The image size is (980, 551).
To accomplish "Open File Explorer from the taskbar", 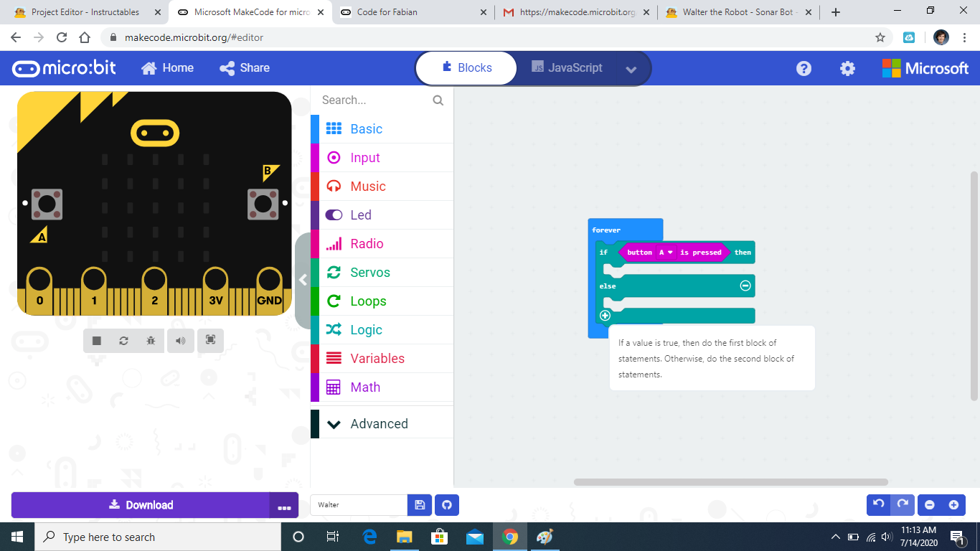I will coord(405,537).
